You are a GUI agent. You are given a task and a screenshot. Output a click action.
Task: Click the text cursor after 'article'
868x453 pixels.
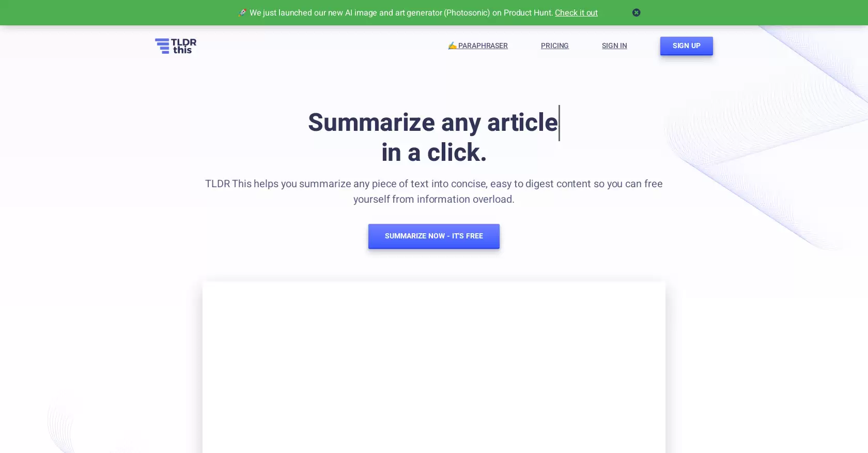(559, 123)
